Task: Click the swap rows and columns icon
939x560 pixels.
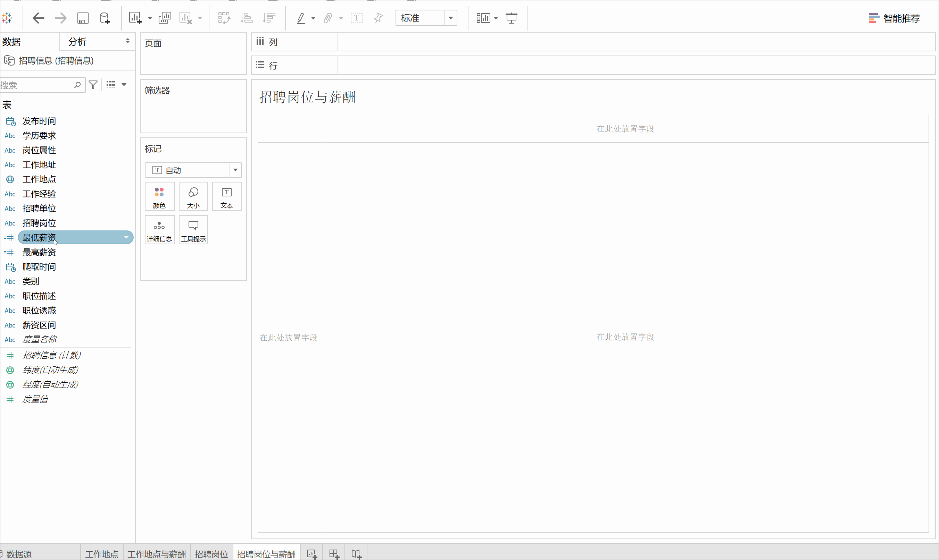Action: [x=224, y=18]
